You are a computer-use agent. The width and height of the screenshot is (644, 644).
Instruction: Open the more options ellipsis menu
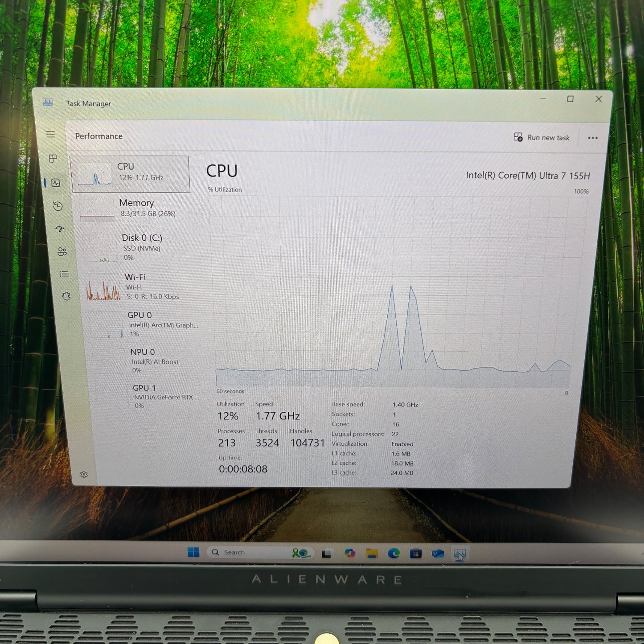pyautogui.click(x=593, y=138)
